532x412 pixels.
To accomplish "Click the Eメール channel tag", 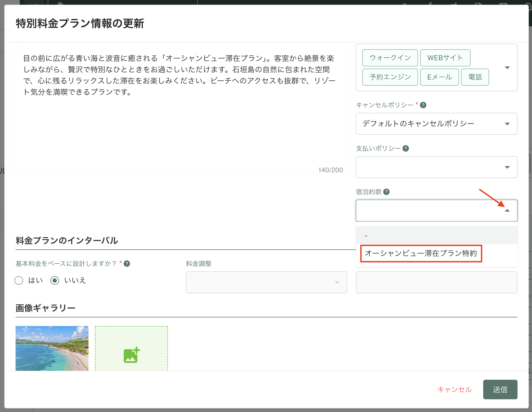I will click(439, 77).
